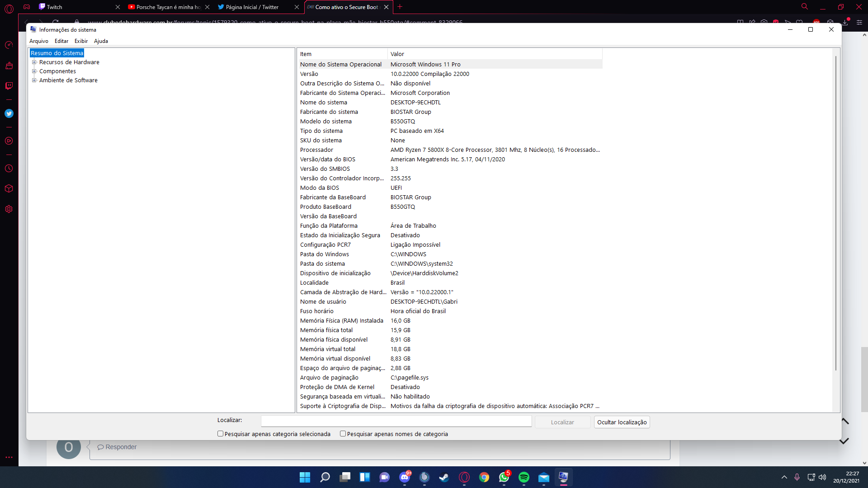This screenshot has height=488, width=868.
Task: Open WhatsApp from the taskbar
Action: [x=504, y=477]
